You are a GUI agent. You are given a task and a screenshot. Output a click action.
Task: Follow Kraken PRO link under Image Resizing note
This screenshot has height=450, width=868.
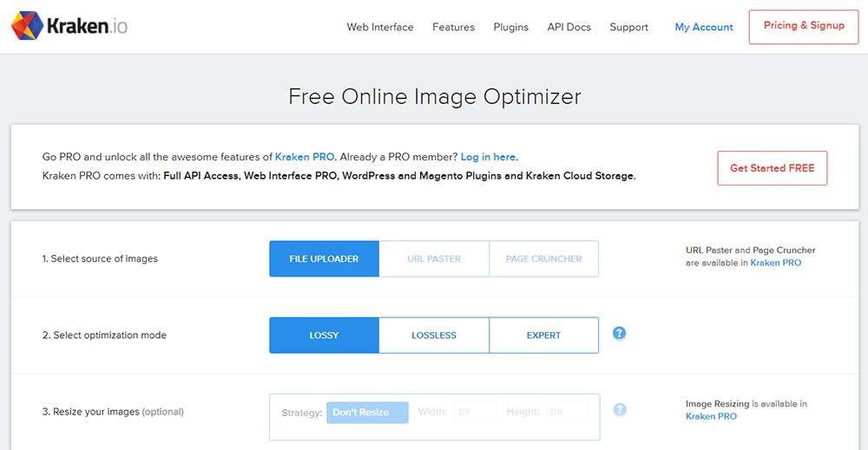coord(711,416)
